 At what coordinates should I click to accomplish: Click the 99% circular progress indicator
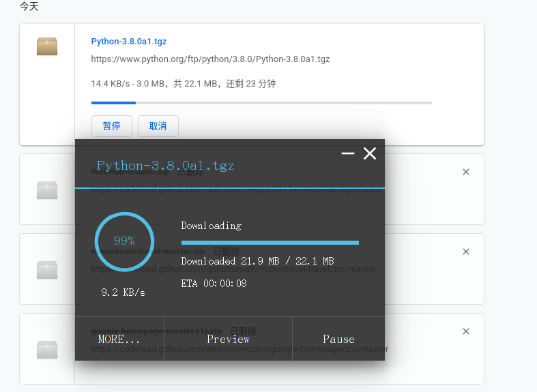pyautogui.click(x=124, y=241)
